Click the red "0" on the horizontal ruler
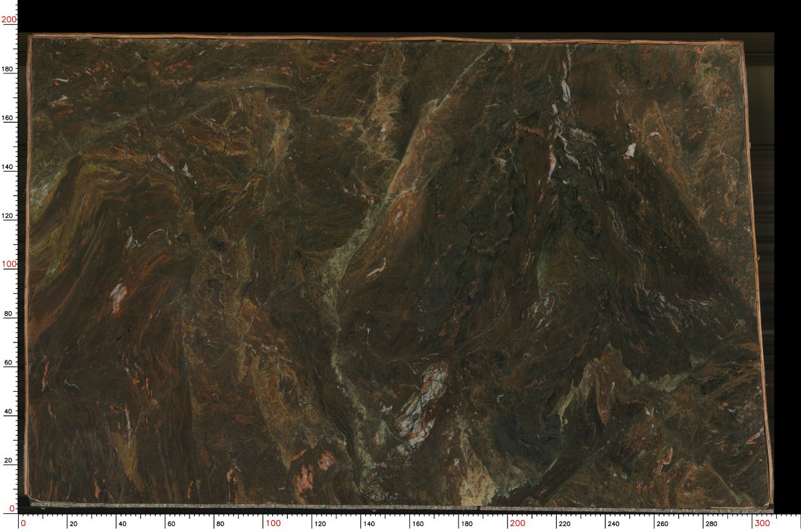 tap(23, 523)
